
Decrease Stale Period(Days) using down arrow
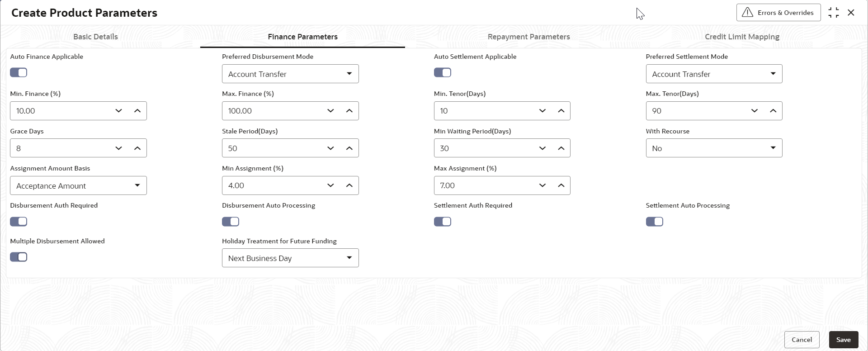pos(330,148)
